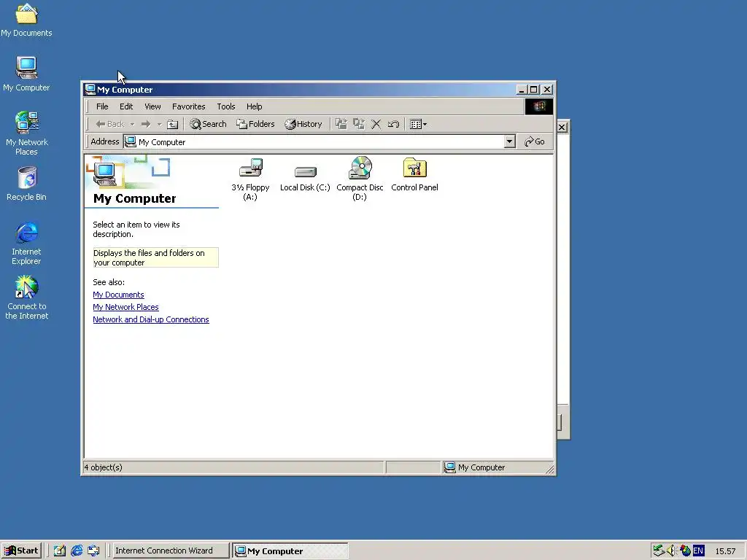Open the History pane button
The image size is (747, 560).
click(x=303, y=124)
